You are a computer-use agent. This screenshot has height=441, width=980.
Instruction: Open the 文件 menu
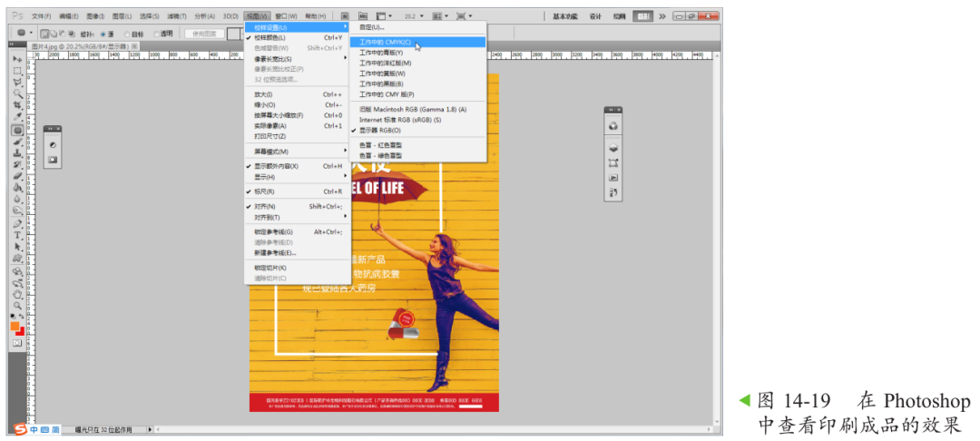41,16
